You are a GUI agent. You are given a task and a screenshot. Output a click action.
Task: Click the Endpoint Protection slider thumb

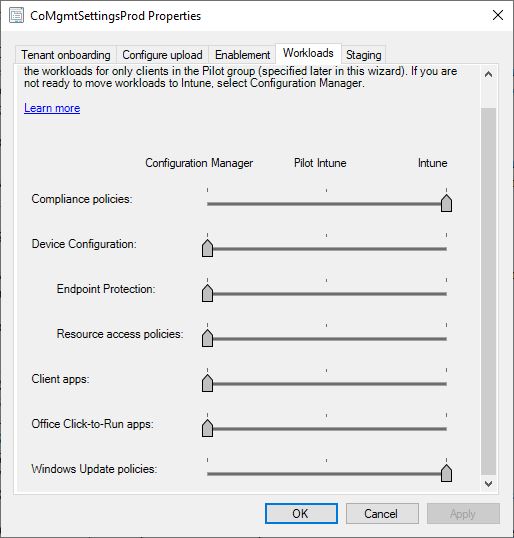pos(207,293)
